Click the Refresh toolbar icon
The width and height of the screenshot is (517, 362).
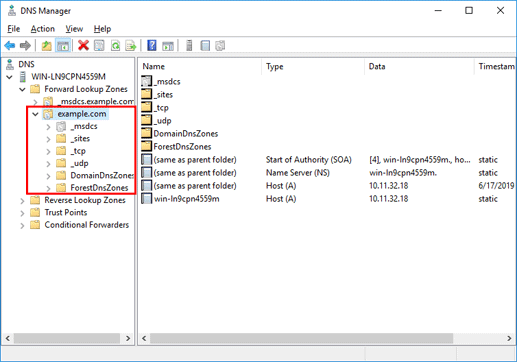pyautogui.click(x=115, y=45)
